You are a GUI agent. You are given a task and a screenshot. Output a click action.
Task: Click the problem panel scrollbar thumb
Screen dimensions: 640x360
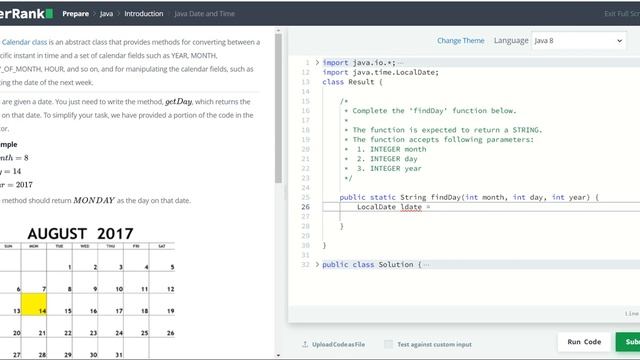coord(278,108)
